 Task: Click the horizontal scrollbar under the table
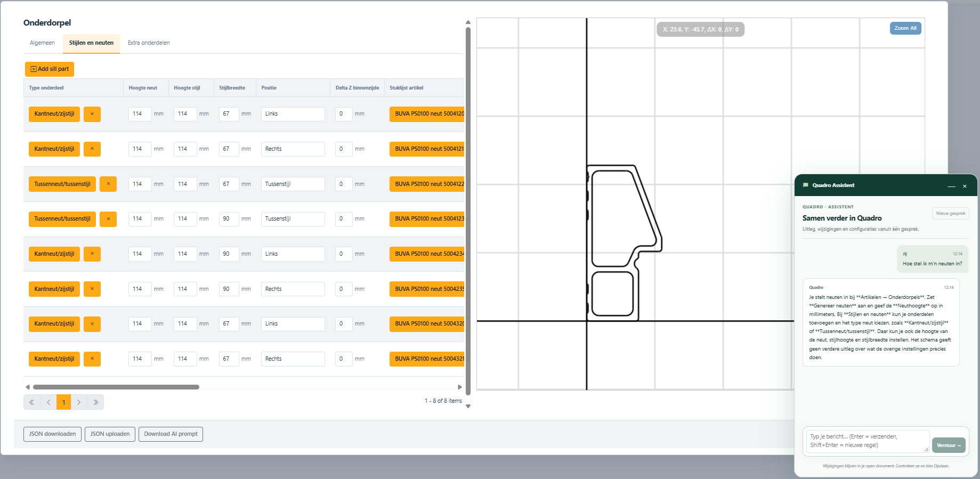coord(116,387)
